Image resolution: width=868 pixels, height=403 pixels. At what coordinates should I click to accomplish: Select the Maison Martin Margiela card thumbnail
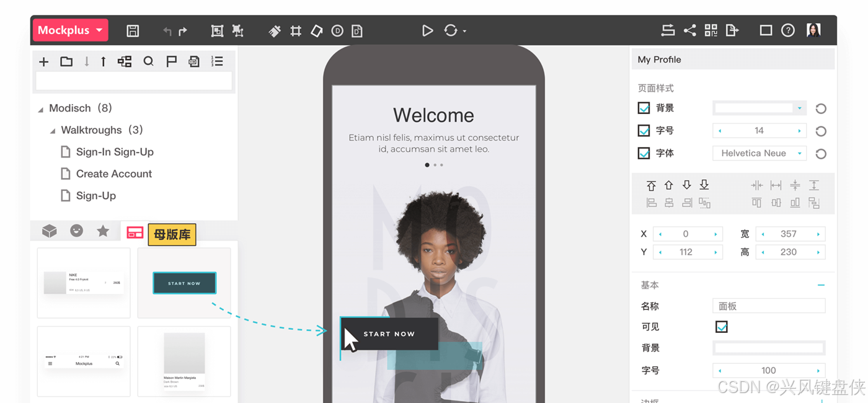[184, 361]
